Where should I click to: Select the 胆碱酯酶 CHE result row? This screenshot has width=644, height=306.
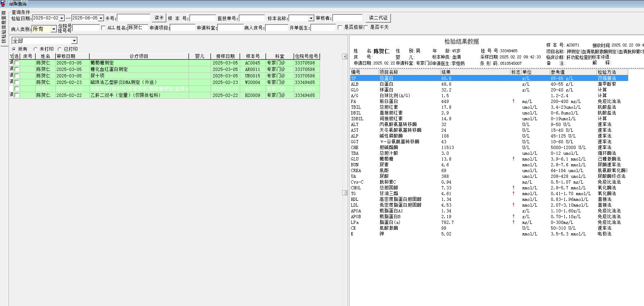coord(489,147)
